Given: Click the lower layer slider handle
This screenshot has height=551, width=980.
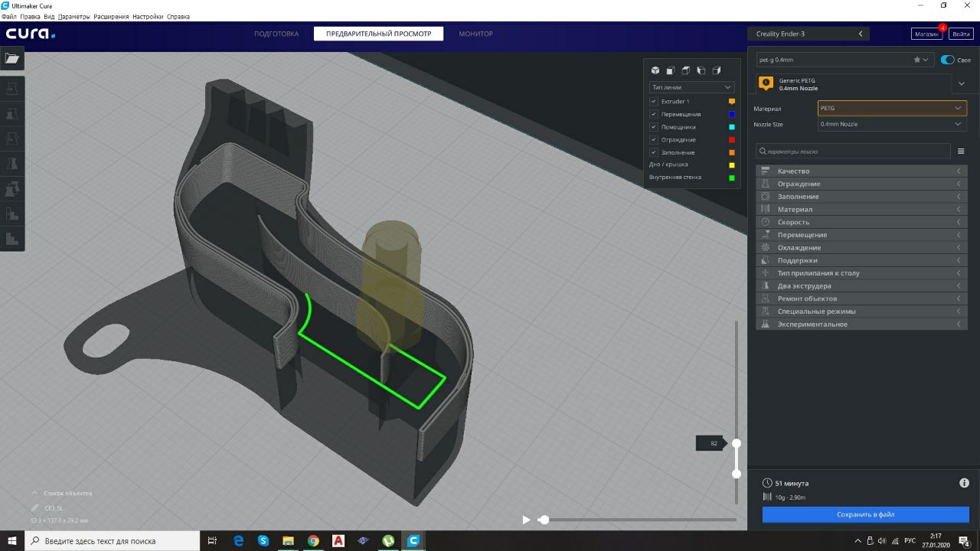Looking at the screenshot, I should 737,474.
